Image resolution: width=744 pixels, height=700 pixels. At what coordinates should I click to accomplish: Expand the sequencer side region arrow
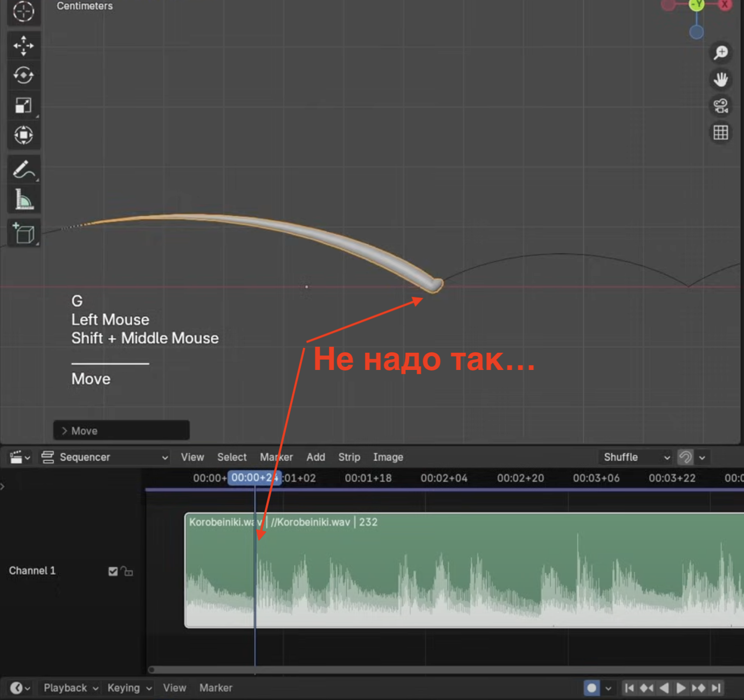tap(3, 486)
